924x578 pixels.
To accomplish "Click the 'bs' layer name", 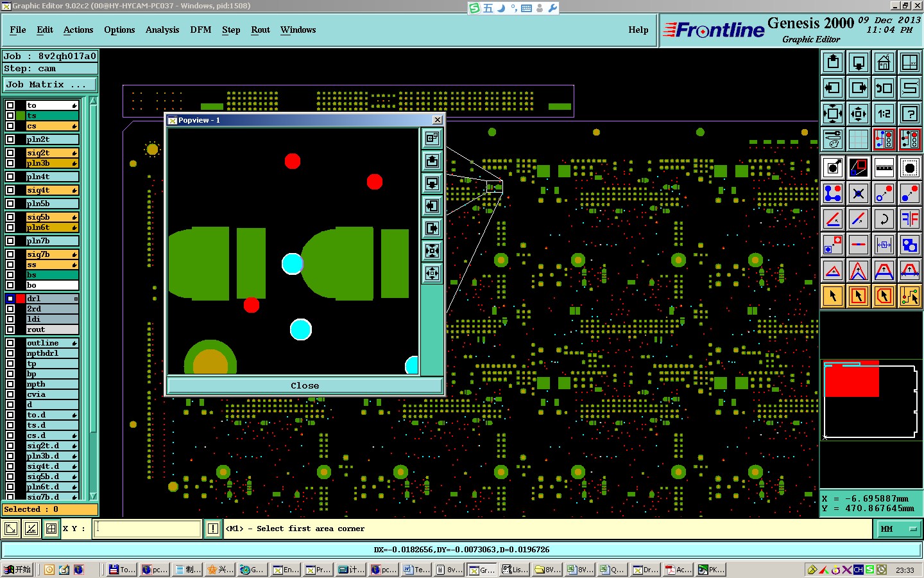I will click(x=52, y=275).
